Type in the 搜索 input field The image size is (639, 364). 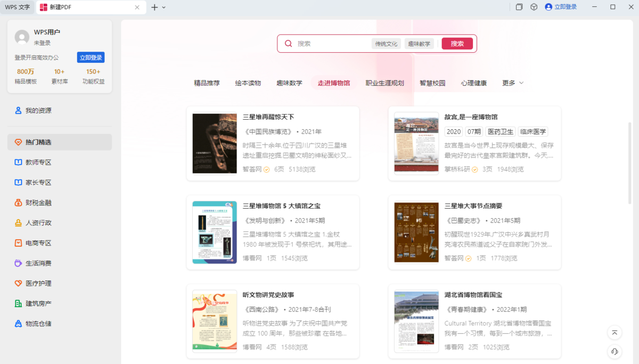click(330, 44)
